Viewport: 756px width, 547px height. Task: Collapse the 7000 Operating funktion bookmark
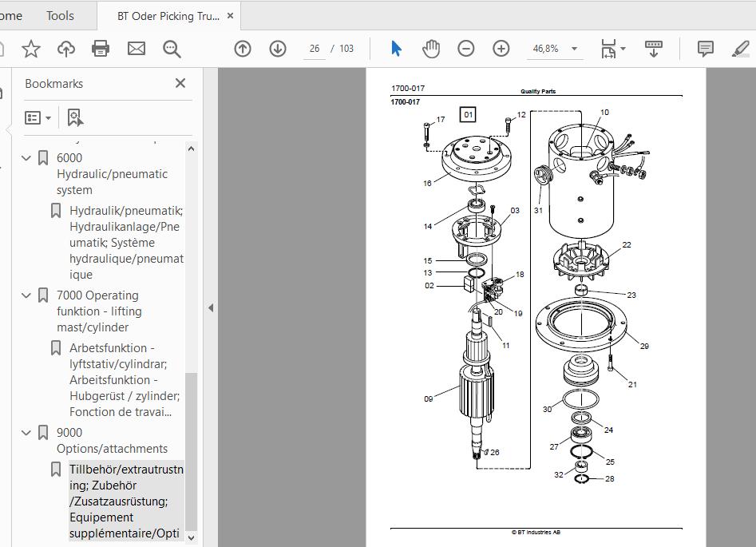point(26,295)
